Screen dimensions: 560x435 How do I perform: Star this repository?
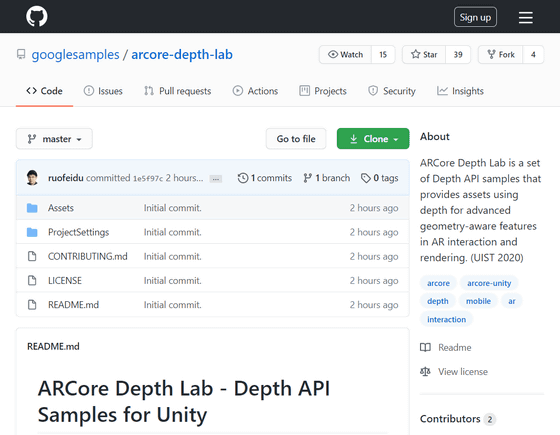pyautogui.click(x=424, y=55)
